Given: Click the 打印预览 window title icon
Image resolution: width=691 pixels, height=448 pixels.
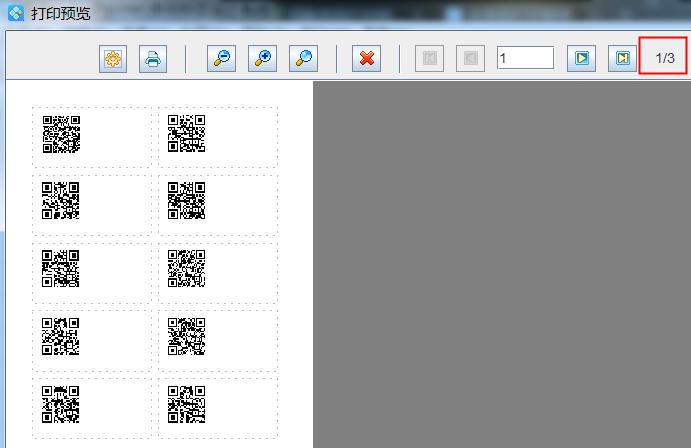Looking at the screenshot, I should point(16,13).
